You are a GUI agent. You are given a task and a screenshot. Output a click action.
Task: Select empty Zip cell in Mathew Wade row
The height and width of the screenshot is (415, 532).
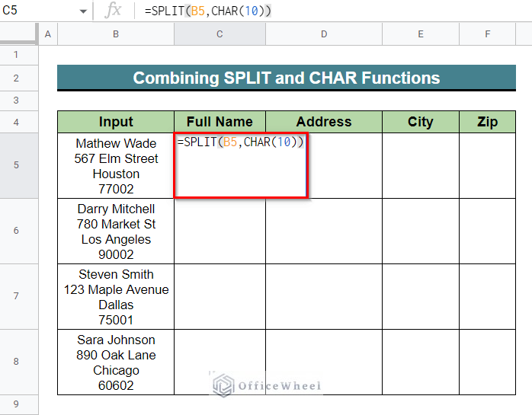click(488, 165)
